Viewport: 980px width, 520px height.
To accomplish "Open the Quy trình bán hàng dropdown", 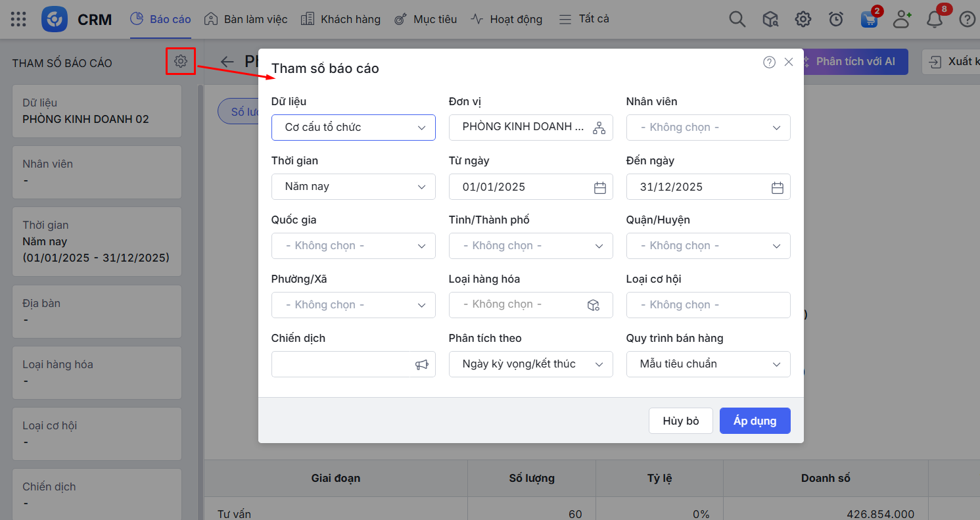I will click(708, 364).
